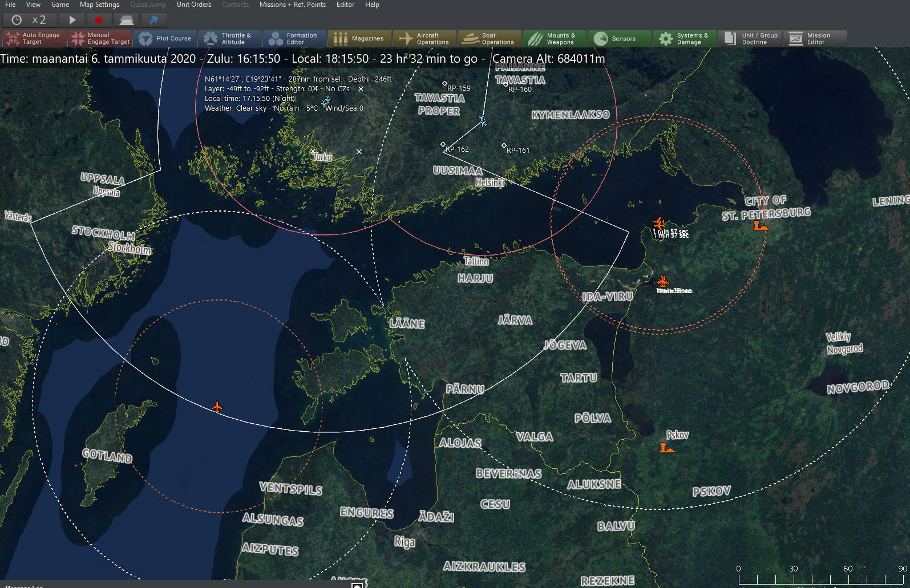Select the orange aircraft near Gotland
This screenshot has width=910, height=588.
pyautogui.click(x=217, y=407)
